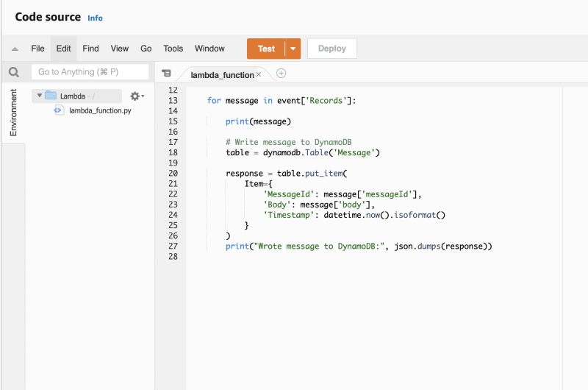Open the Test button dropdown arrow
Viewport: 588px width, 390px height.
point(293,49)
